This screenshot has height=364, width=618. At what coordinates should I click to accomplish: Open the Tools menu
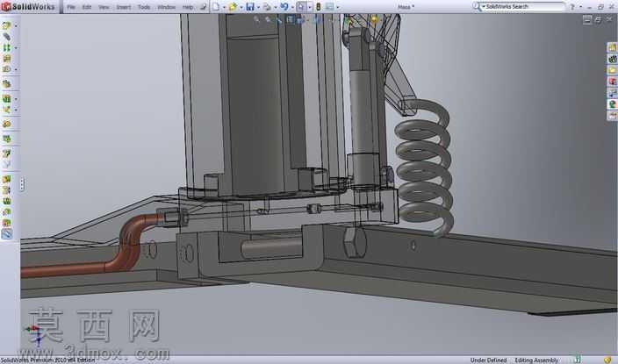click(144, 7)
